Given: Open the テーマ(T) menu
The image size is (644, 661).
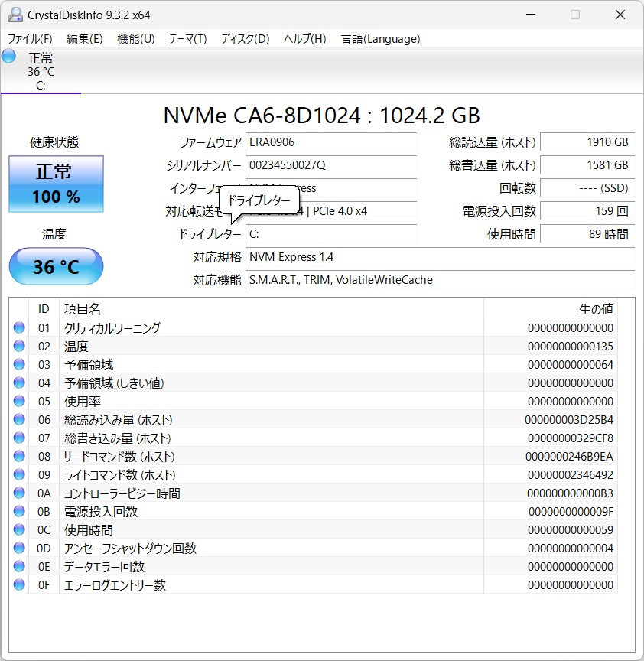Looking at the screenshot, I should (187, 39).
